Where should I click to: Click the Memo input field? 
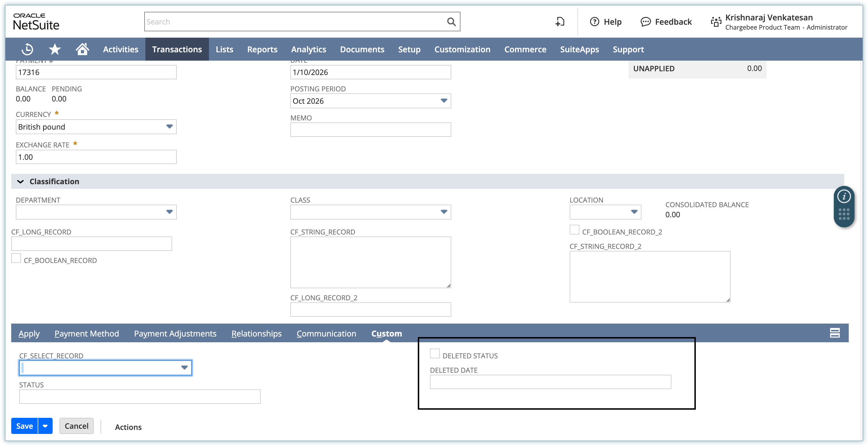[x=370, y=130]
